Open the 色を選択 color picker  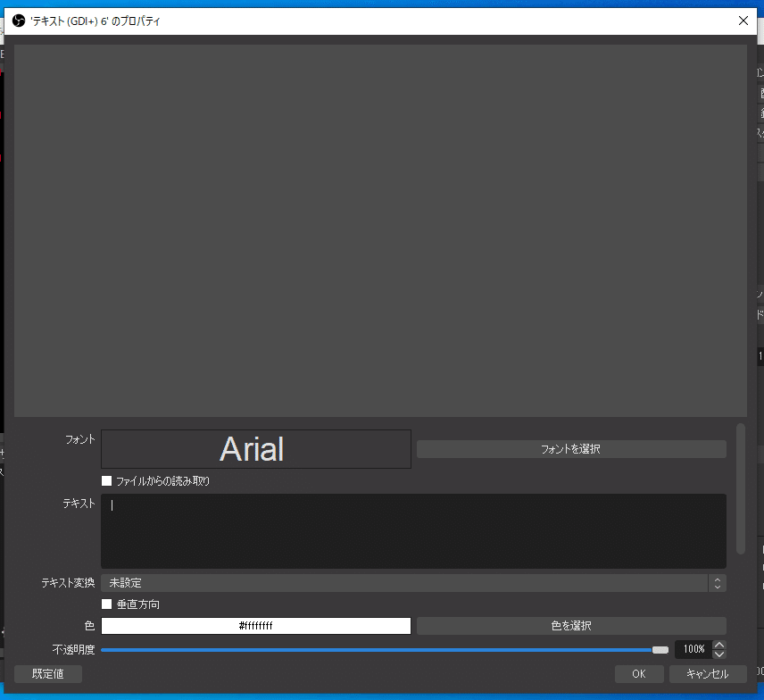coord(571,626)
